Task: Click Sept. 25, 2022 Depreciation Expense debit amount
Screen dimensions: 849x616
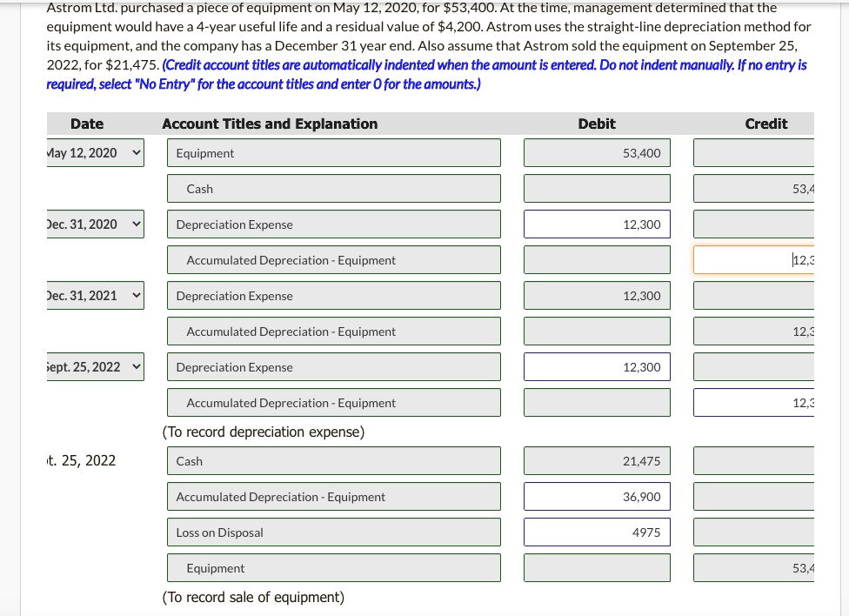Action: click(597, 367)
